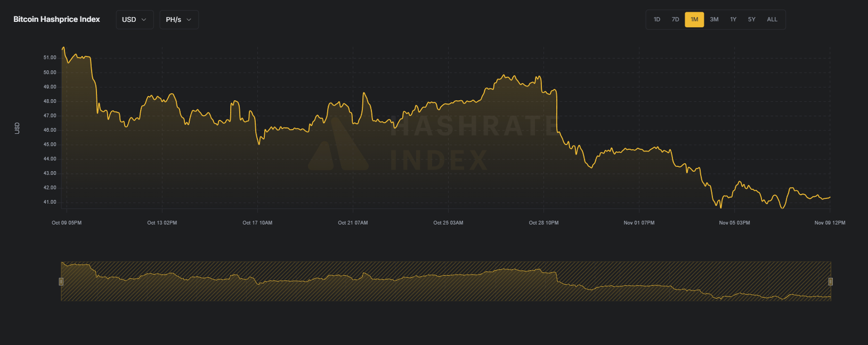Switch chart to 1Y range
The width and height of the screenshot is (868, 345).
tap(733, 20)
